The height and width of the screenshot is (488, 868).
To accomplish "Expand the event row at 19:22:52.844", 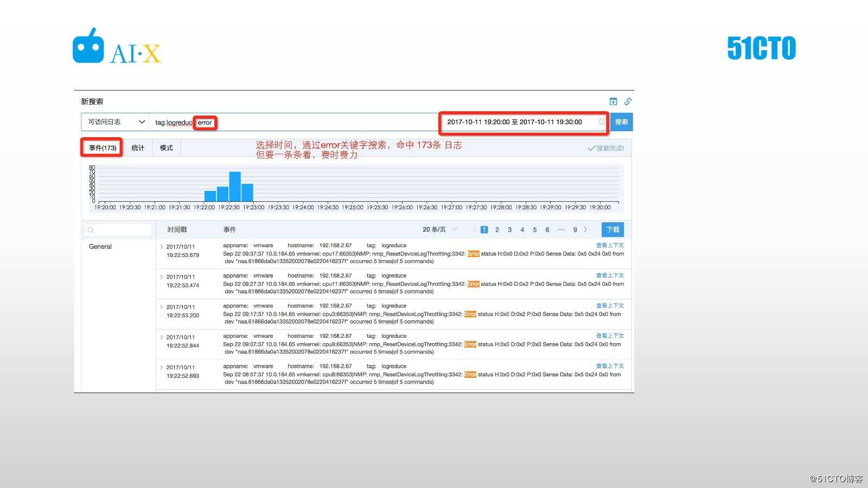I will click(x=162, y=337).
